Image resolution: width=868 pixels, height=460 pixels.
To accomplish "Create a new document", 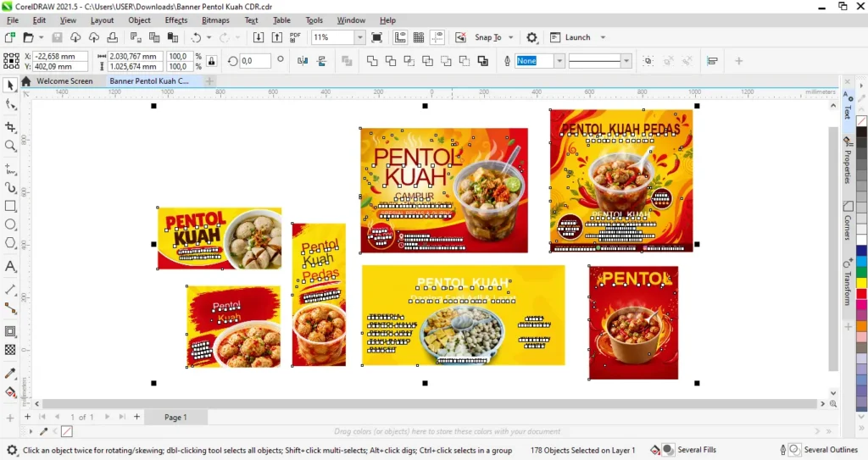I will click(9, 37).
